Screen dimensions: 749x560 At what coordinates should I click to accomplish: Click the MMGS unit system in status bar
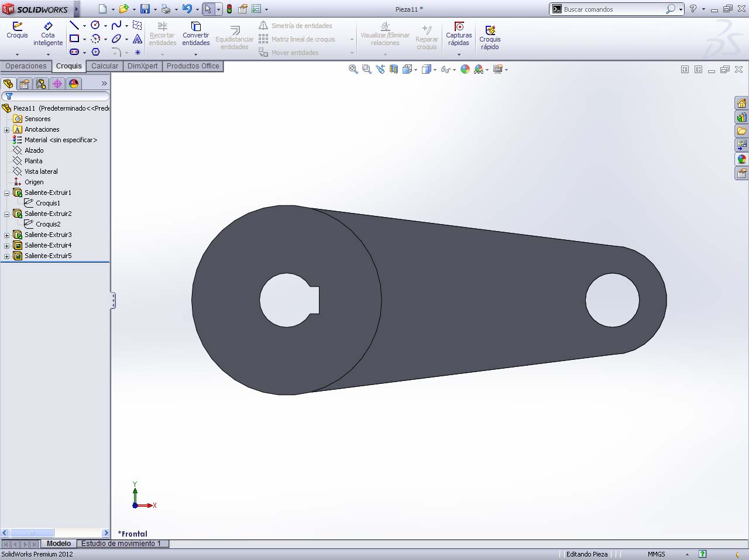(656, 554)
